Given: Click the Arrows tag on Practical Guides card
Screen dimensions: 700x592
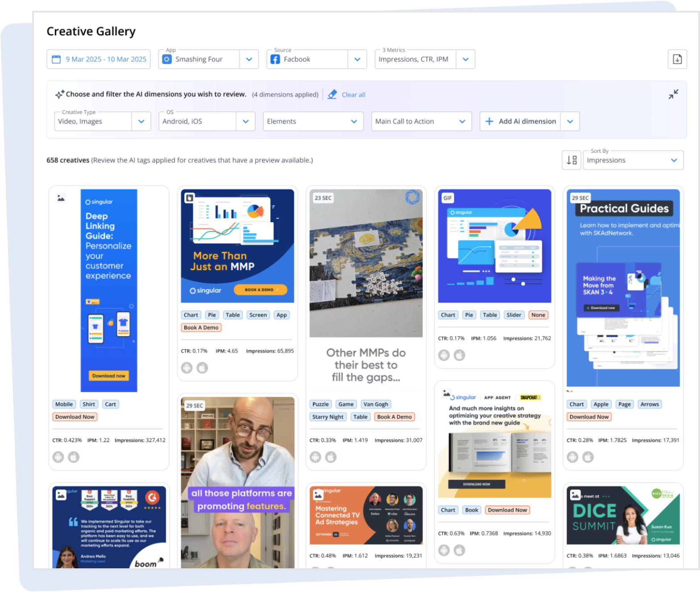Looking at the screenshot, I should point(650,404).
